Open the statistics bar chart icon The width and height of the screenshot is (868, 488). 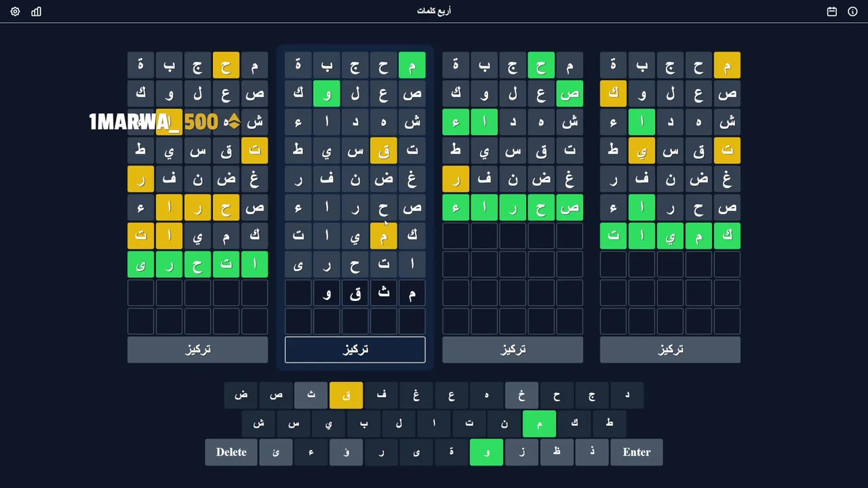click(37, 12)
